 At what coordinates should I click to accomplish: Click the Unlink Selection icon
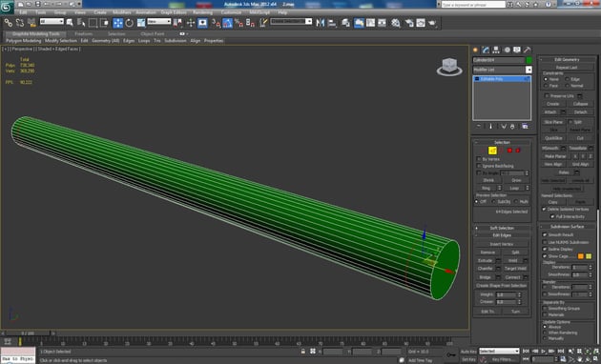click(19, 23)
